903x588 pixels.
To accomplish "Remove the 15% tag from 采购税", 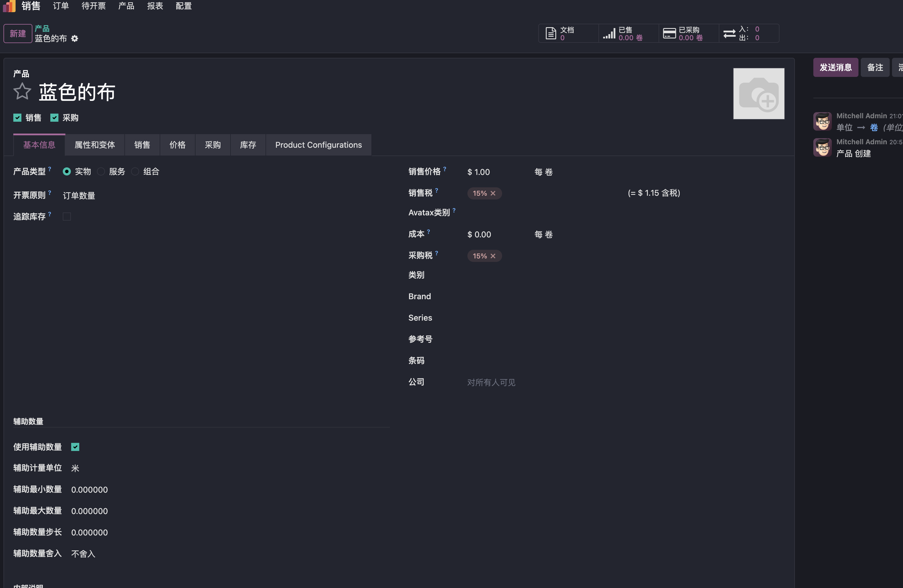I will (493, 256).
